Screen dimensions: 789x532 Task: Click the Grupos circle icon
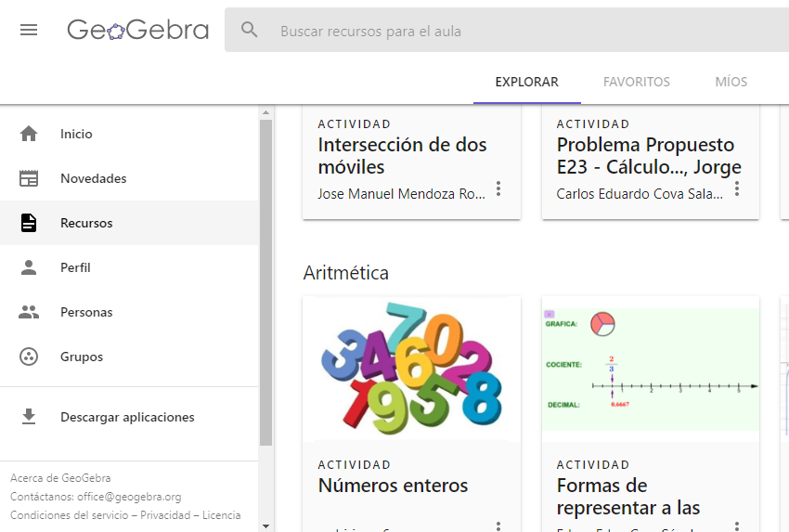tap(29, 357)
